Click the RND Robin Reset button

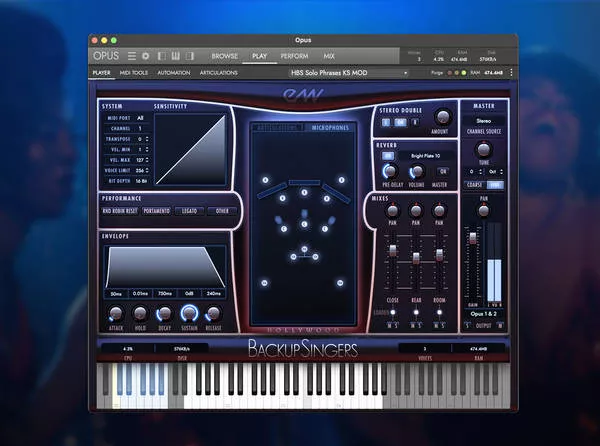(x=119, y=211)
